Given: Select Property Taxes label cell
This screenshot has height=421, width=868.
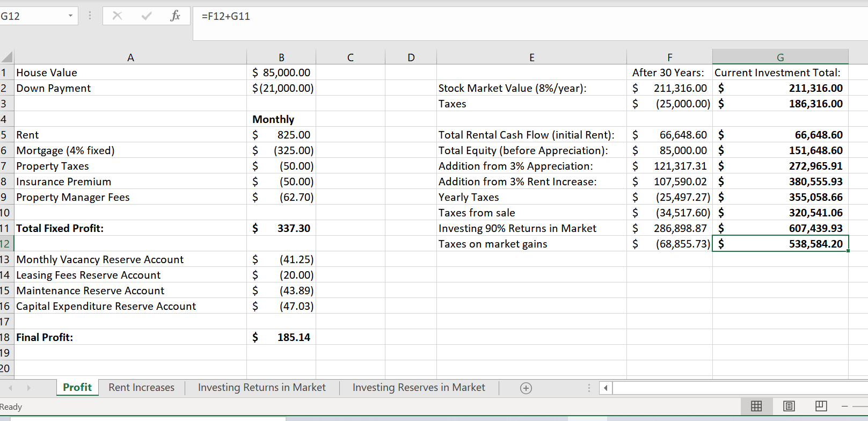Looking at the screenshot, I should 130,166.
